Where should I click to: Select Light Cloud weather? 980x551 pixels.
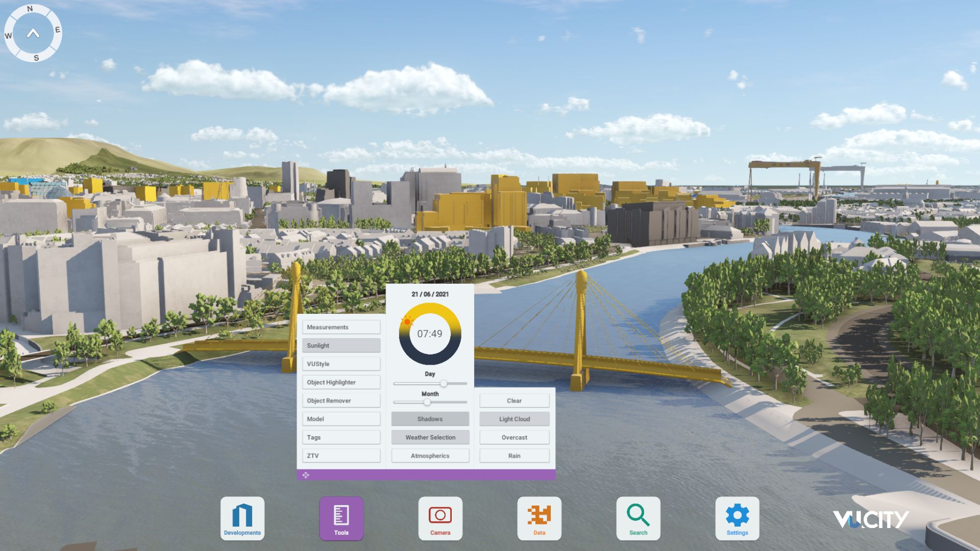coord(513,418)
